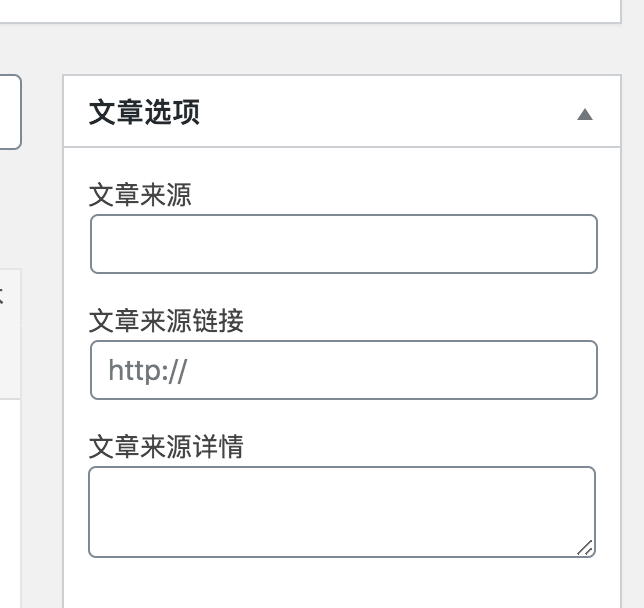Screen dimensions: 644x608
Task: Click the 文章来源 label
Action: coord(140,195)
